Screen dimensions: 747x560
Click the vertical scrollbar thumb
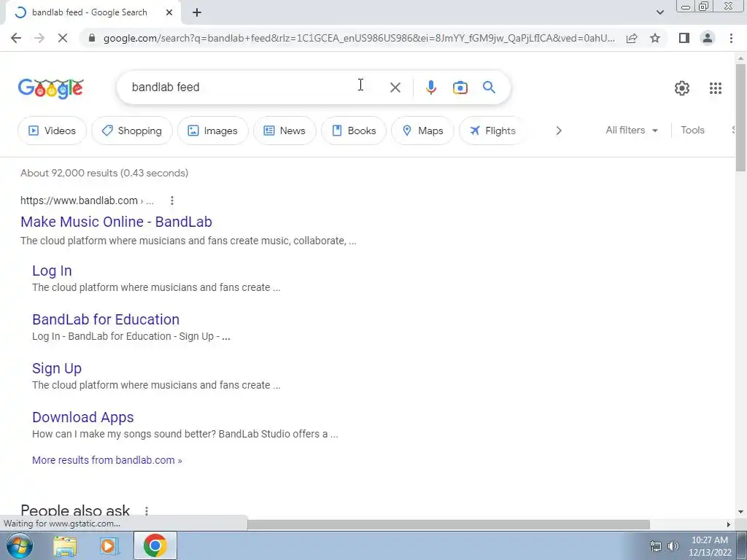coord(740,117)
